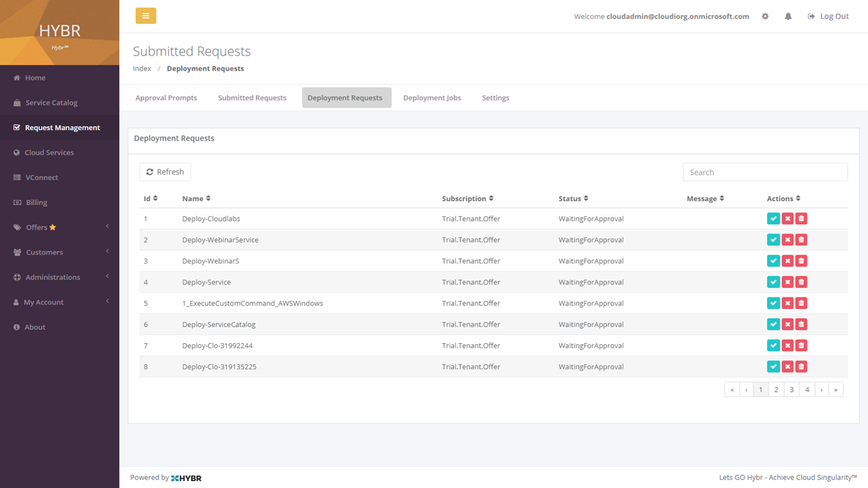Delete Deploy-WebinarService request
The width and height of the screenshot is (868, 488).
(801, 239)
